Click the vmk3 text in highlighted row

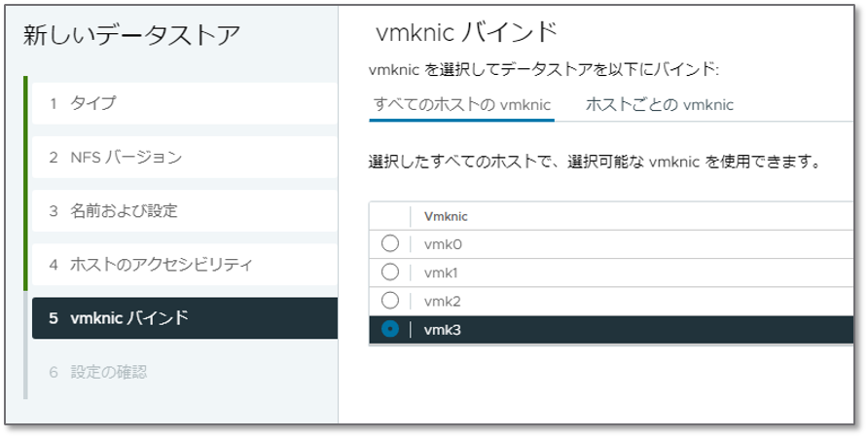(443, 330)
